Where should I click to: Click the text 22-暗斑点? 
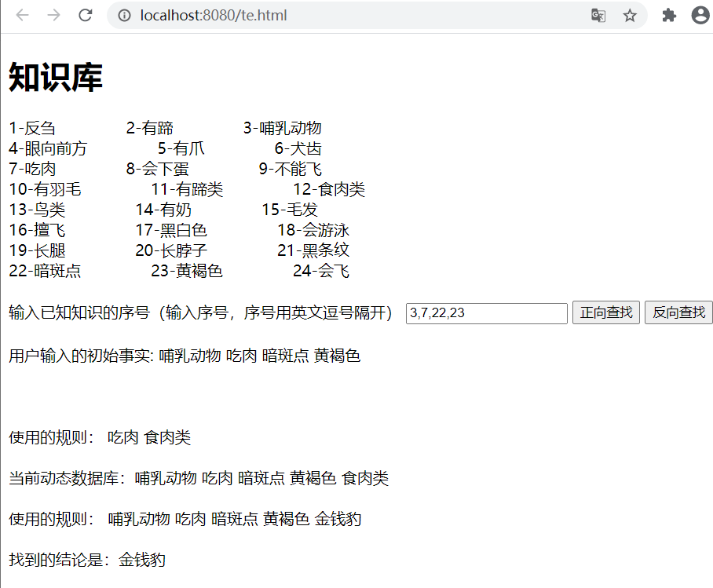[45, 272]
